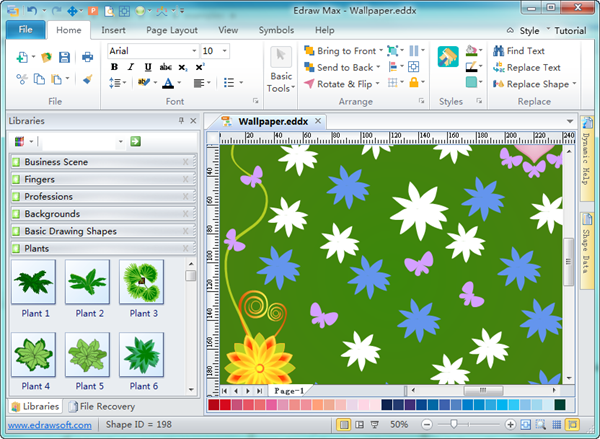
Task: Expand the Backgrounds library header
Action: coord(103,214)
